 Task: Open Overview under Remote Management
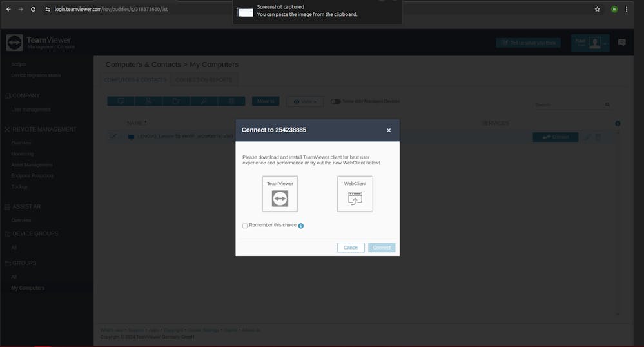[21, 143]
